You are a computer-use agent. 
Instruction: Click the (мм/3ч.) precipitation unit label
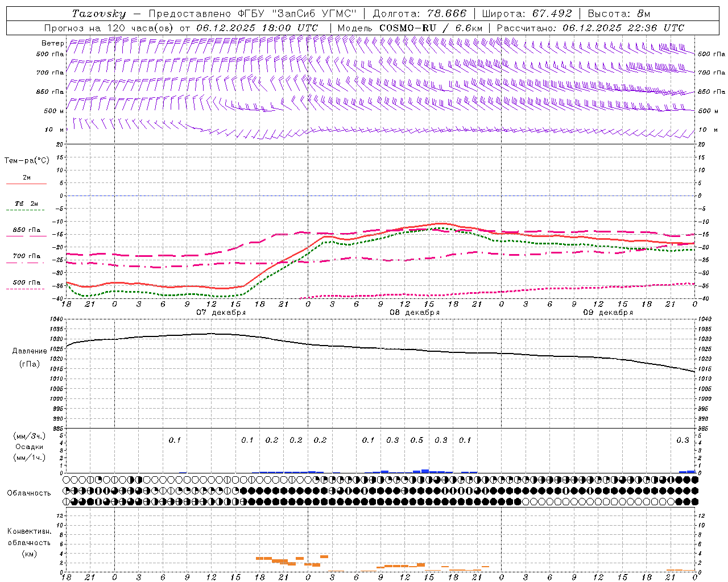(30, 436)
